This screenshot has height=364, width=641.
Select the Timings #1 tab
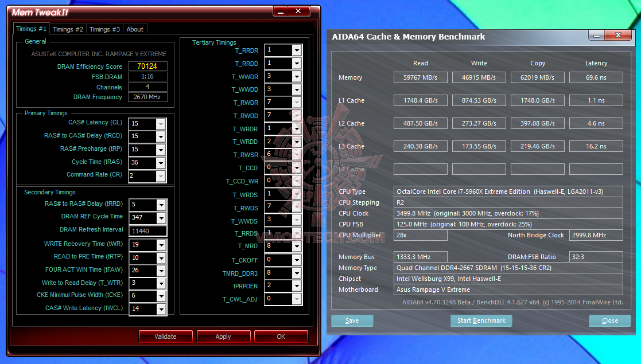click(x=31, y=29)
